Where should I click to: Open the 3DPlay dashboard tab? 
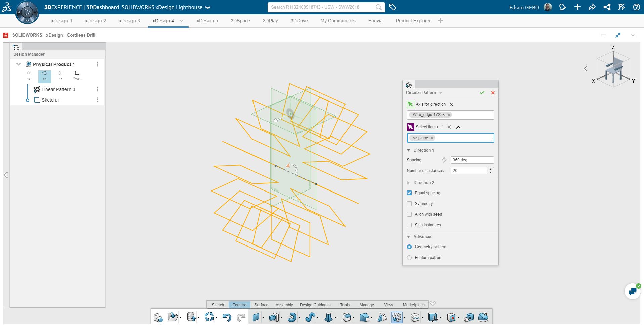(270, 21)
